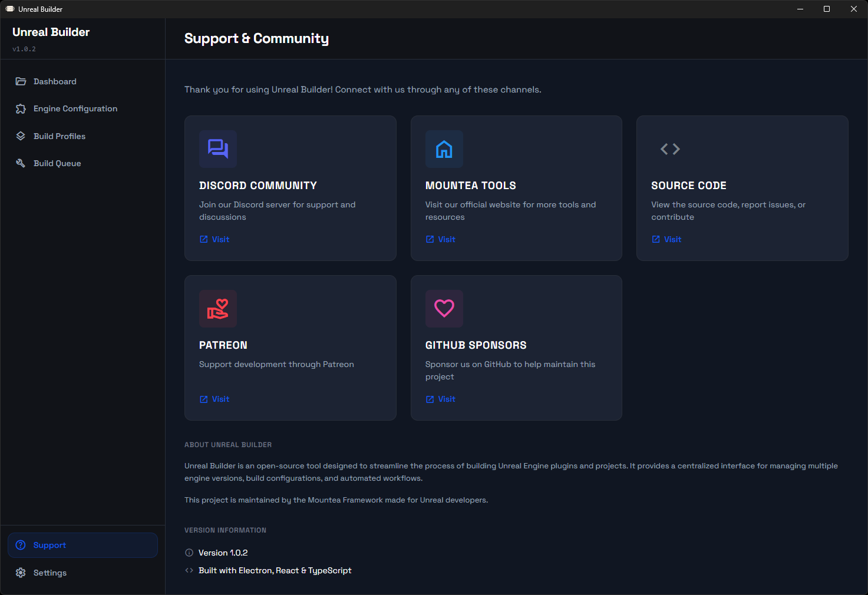The height and width of the screenshot is (595, 868).
Task: Select the Support menu item
Action: coord(82,545)
